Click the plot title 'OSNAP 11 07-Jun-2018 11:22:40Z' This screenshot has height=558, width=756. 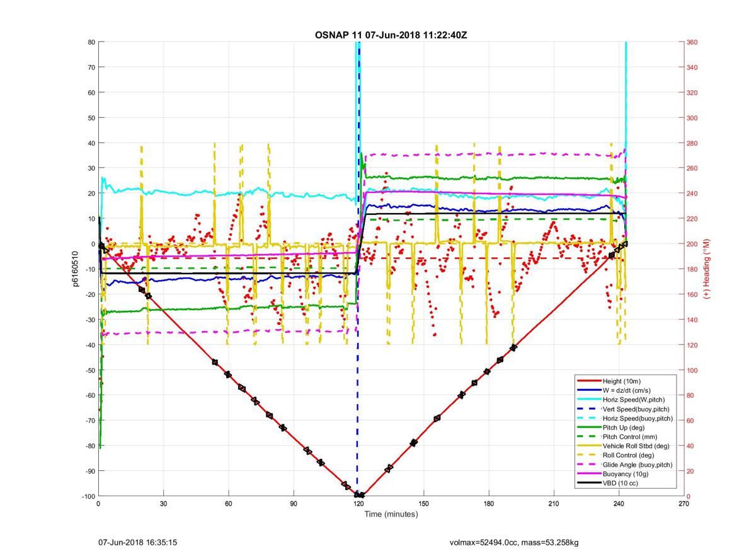click(391, 35)
